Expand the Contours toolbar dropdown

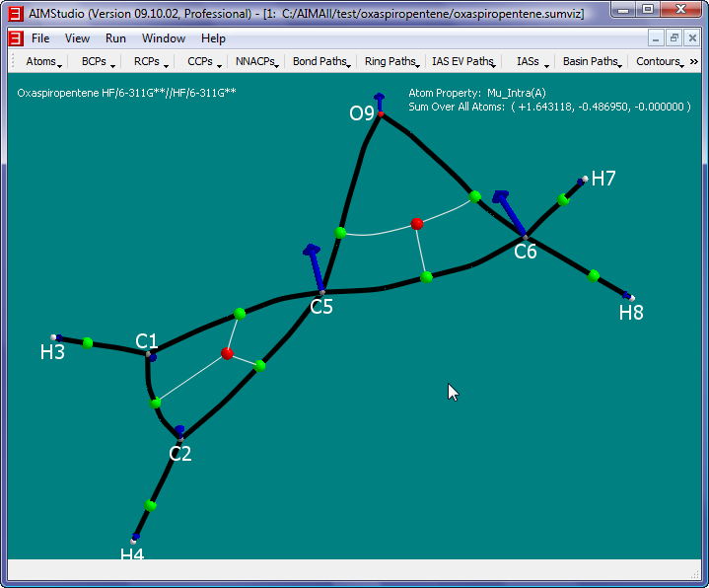coord(660,61)
